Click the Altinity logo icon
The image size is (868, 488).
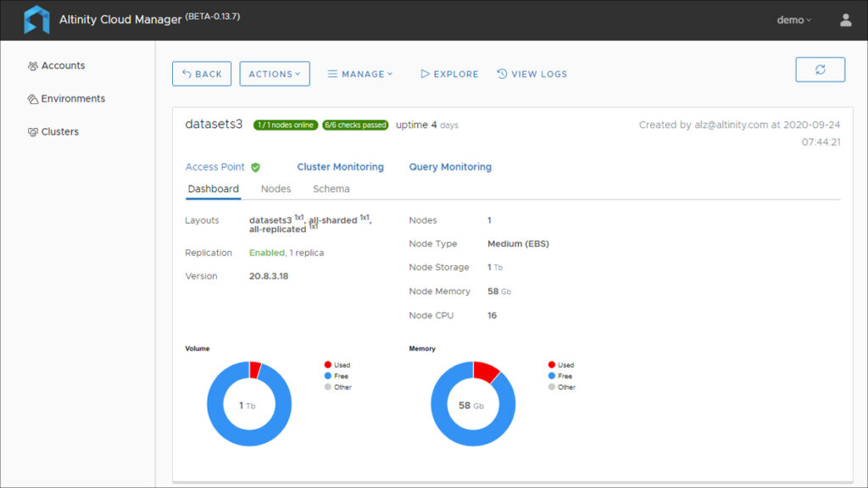(36, 20)
